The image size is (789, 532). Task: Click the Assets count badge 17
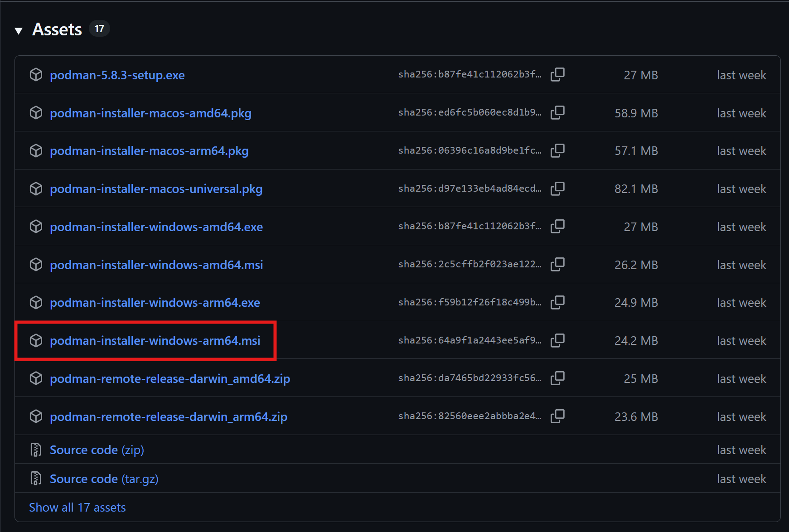point(99,29)
